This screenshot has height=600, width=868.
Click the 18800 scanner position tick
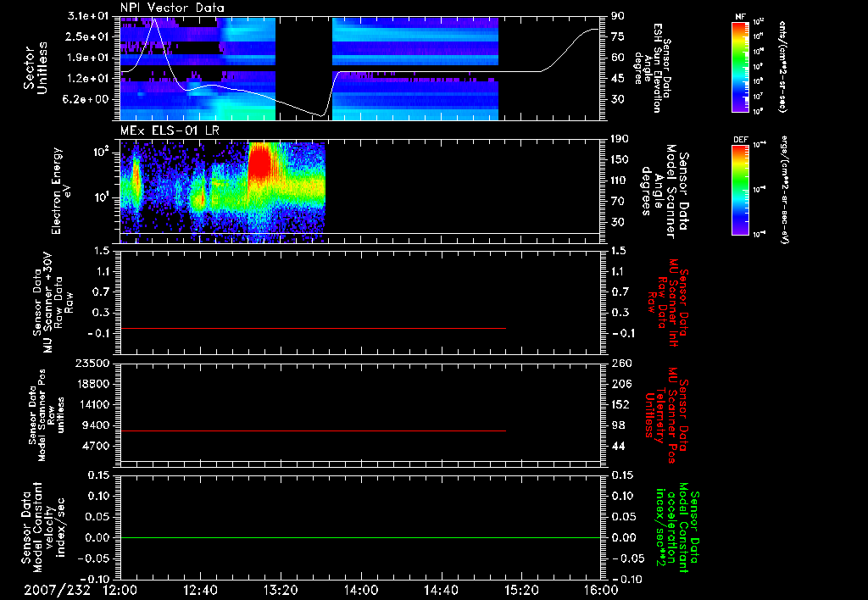point(93,384)
